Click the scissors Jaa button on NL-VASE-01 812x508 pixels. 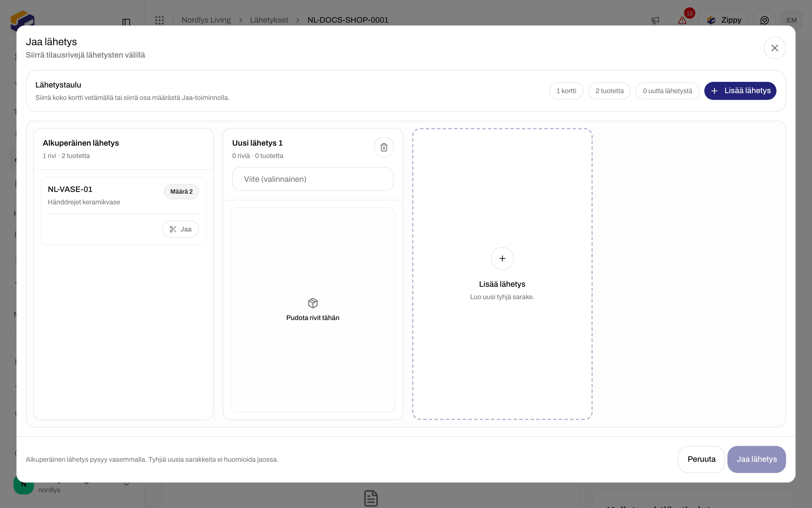[180, 229]
